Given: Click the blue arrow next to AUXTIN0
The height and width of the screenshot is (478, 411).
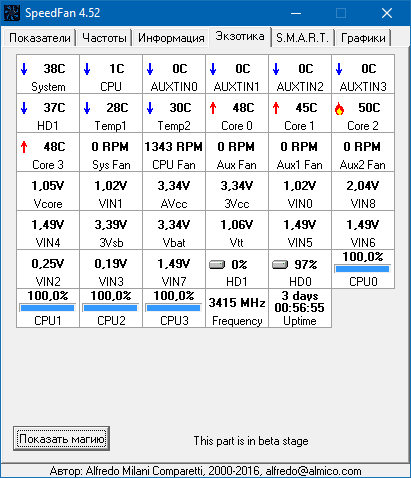Looking at the screenshot, I should click(x=150, y=69).
